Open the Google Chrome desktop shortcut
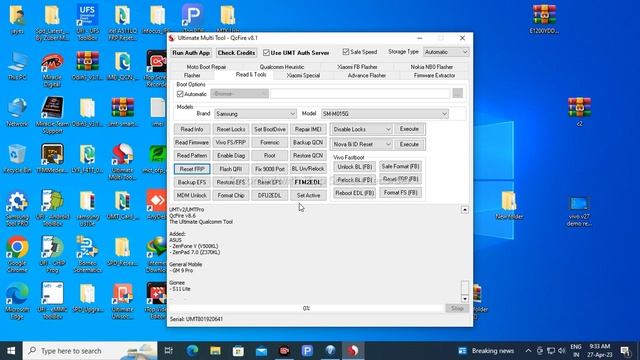 [17, 255]
